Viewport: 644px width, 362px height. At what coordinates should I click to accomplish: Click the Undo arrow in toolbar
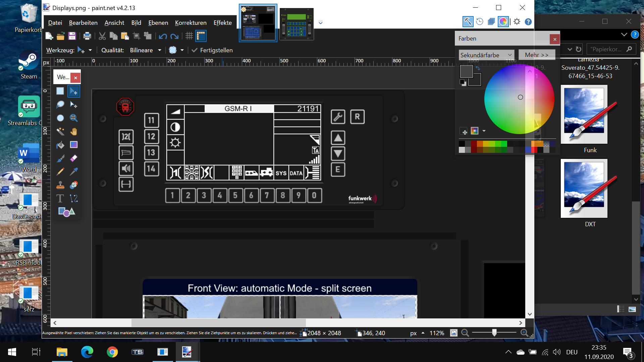pos(163,36)
